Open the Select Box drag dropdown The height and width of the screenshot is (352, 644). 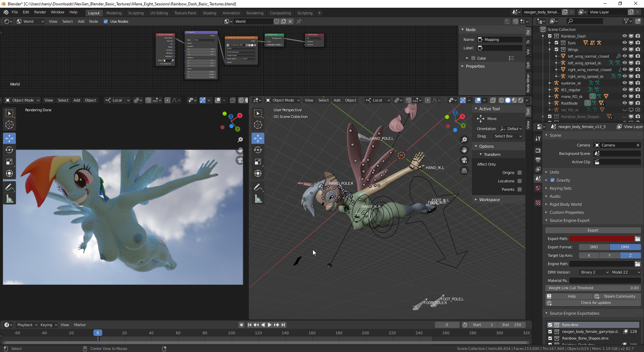tap(507, 136)
